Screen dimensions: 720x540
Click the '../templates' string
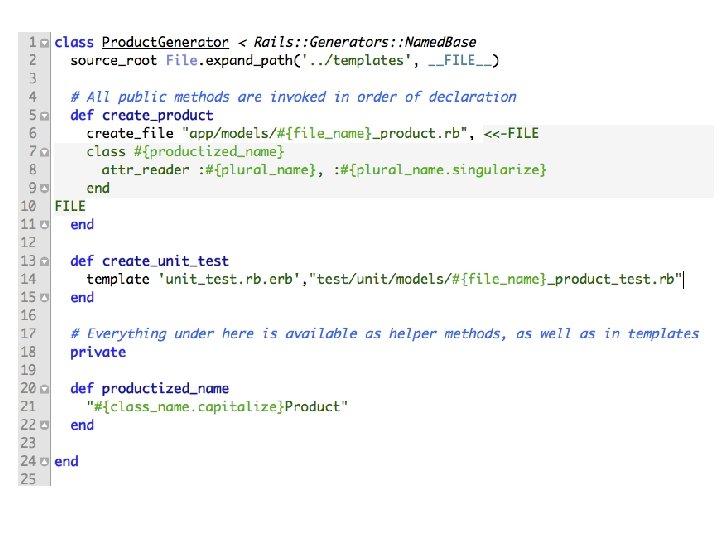(355, 60)
